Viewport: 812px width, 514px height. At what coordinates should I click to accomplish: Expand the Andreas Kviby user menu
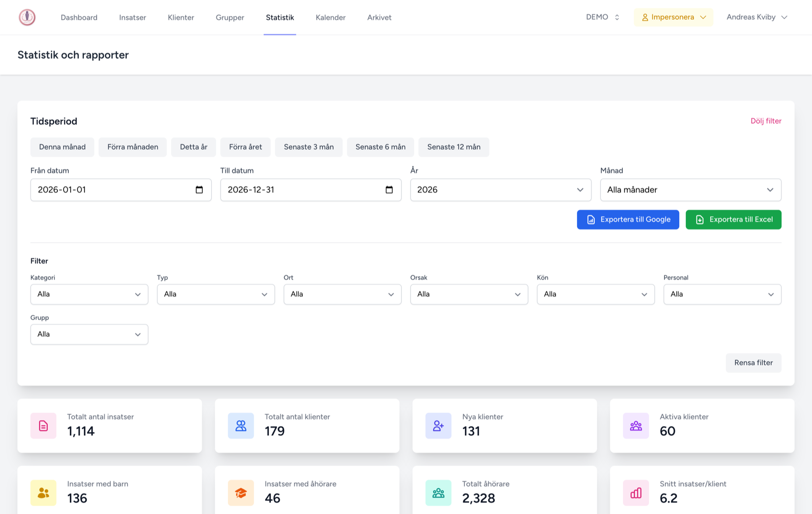coord(757,17)
